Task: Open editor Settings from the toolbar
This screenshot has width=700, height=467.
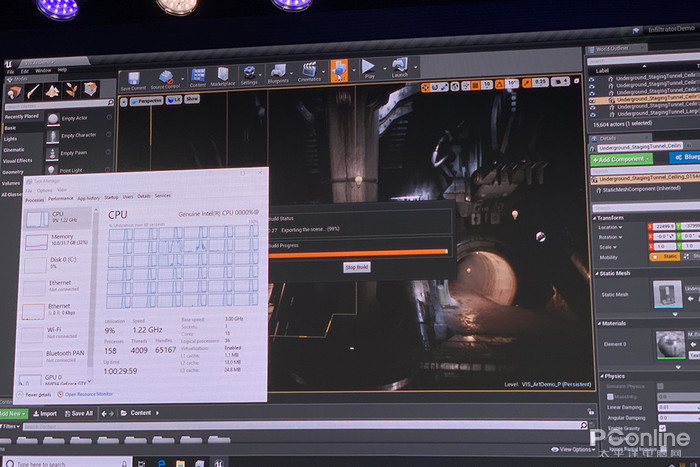Action: [249, 78]
